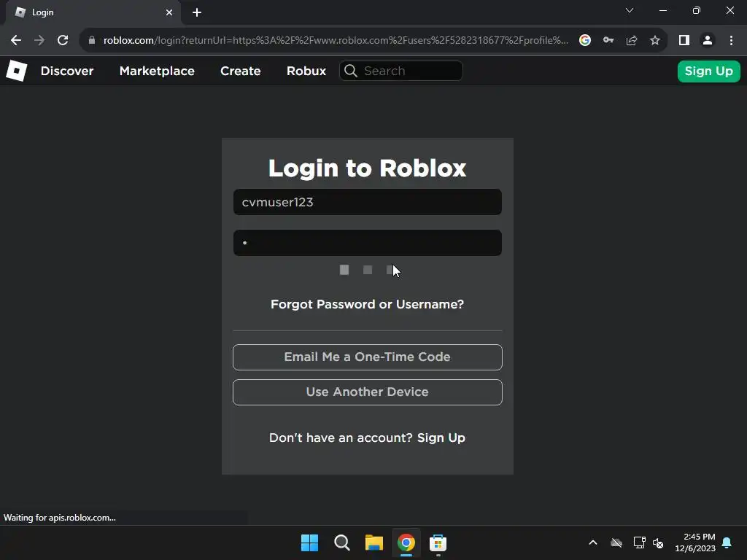
Task: Click into the password field
Action: [368, 243]
